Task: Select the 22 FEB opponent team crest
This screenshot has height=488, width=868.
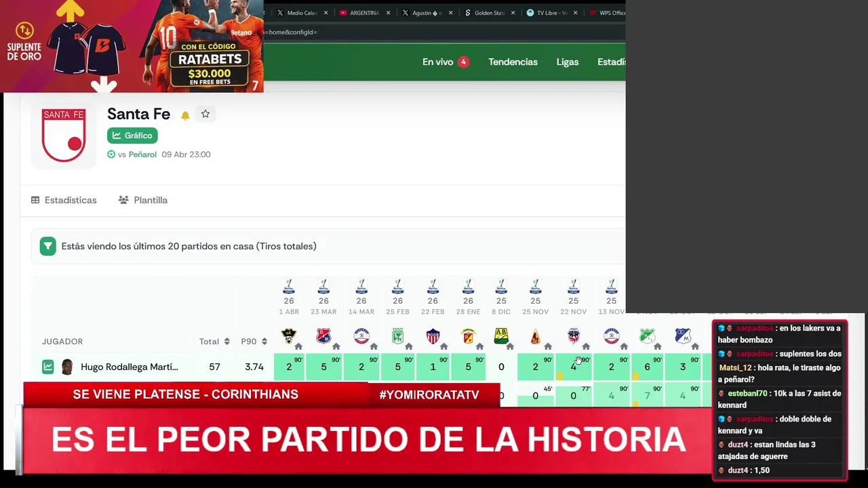Action: [433, 335]
